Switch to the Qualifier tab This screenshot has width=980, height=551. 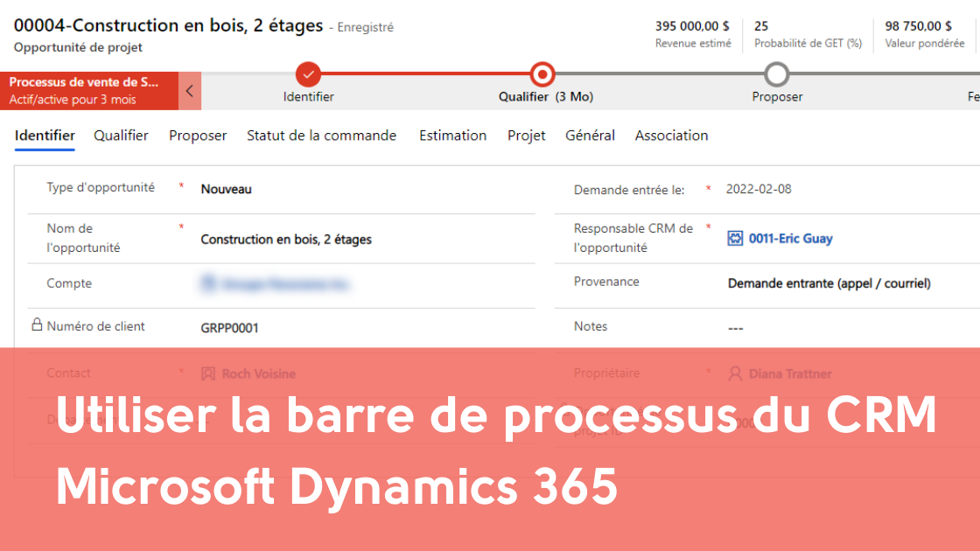click(121, 136)
